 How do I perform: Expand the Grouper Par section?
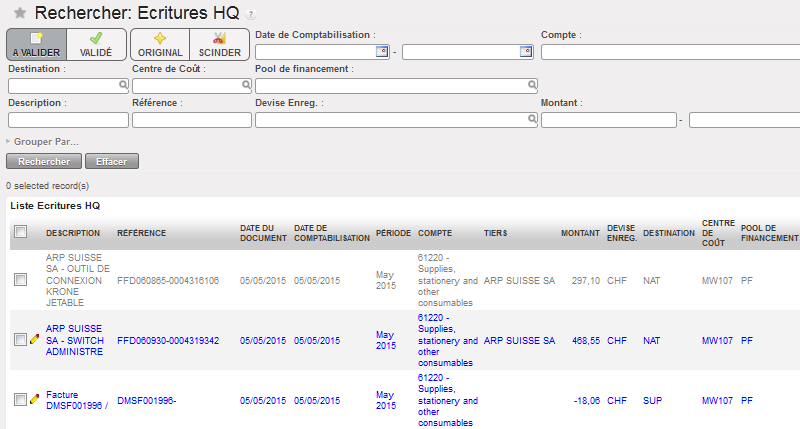tap(43, 142)
